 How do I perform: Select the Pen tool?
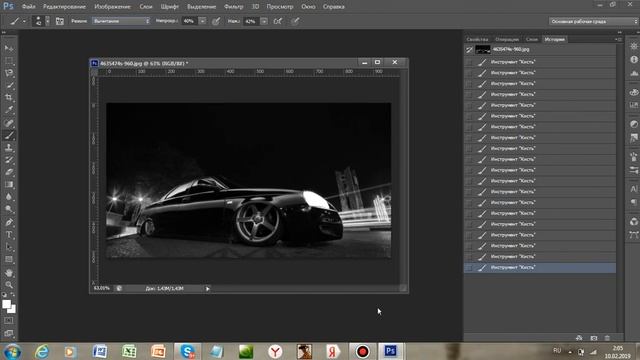[x=9, y=222]
